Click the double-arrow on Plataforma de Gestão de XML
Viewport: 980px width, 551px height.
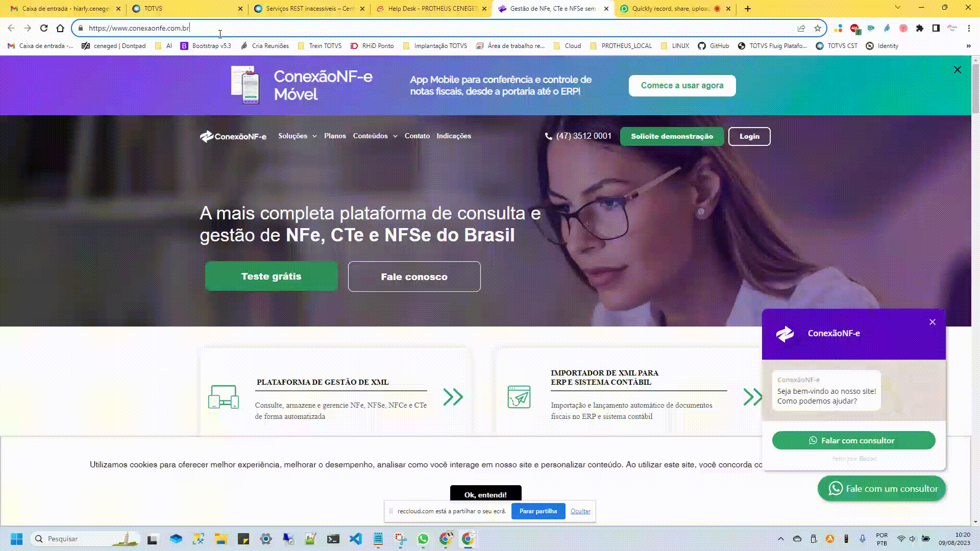tap(453, 397)
